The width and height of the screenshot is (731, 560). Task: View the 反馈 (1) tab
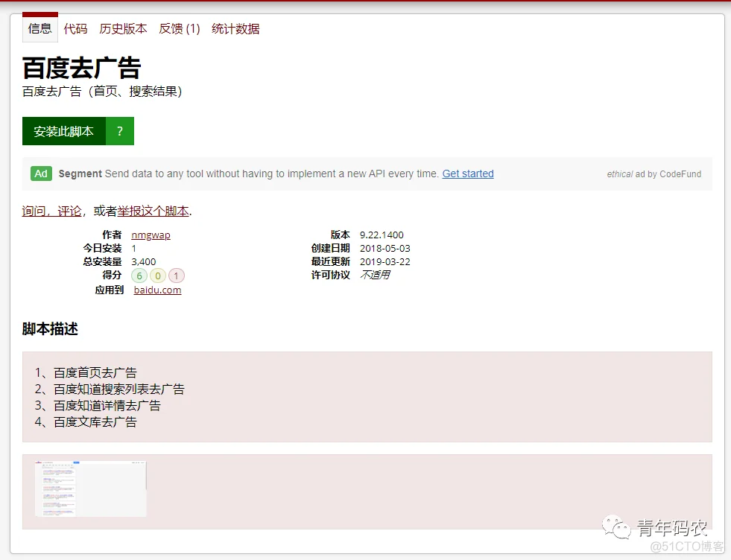(180, 29)
